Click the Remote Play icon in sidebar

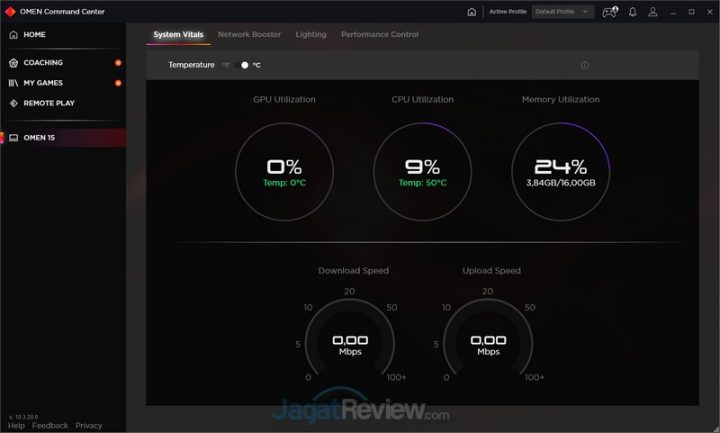pos(14,103)
